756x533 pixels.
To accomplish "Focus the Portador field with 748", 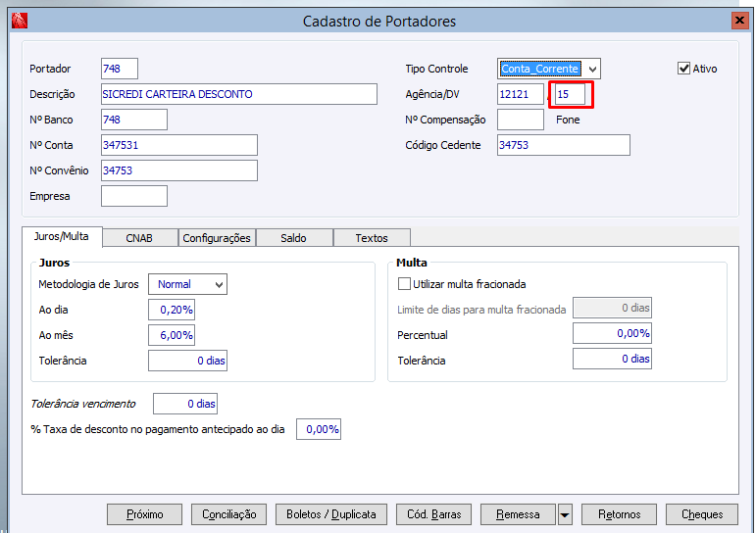I will point(120,69).
